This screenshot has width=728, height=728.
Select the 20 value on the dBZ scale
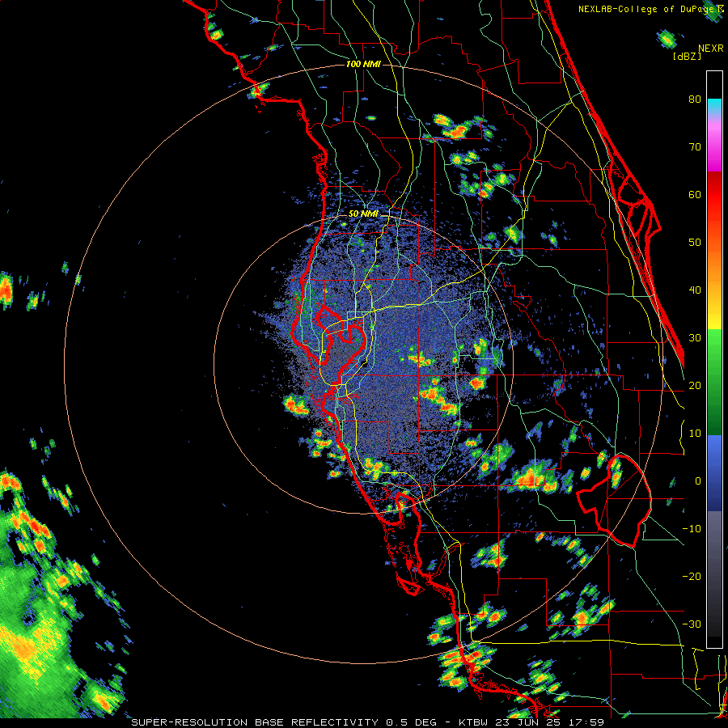pos(695,386)
